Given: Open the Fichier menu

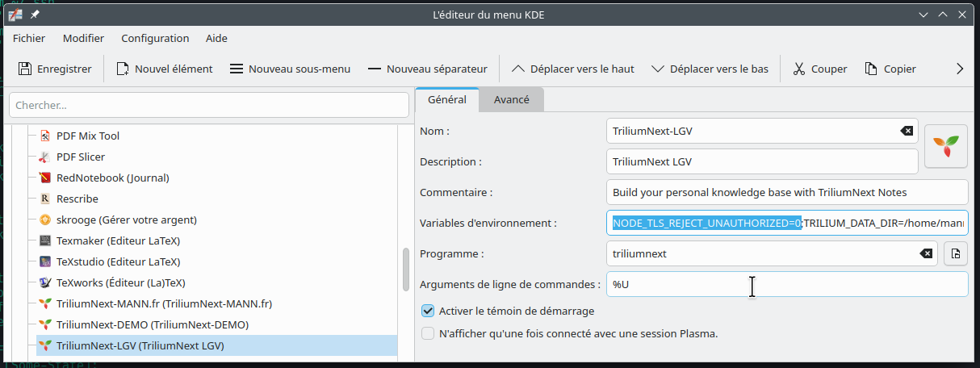Looking at the screenshot, I should (x=29, y=38).
